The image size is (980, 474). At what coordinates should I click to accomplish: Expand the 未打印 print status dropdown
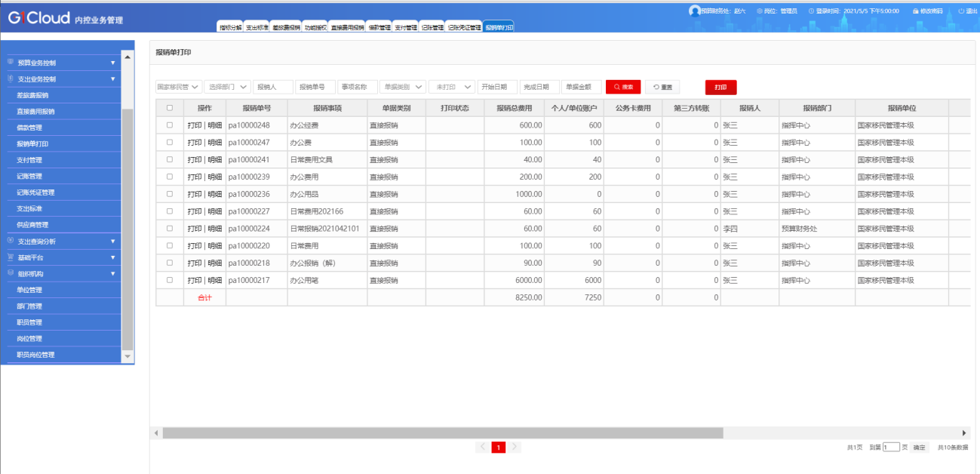point(452,87)
